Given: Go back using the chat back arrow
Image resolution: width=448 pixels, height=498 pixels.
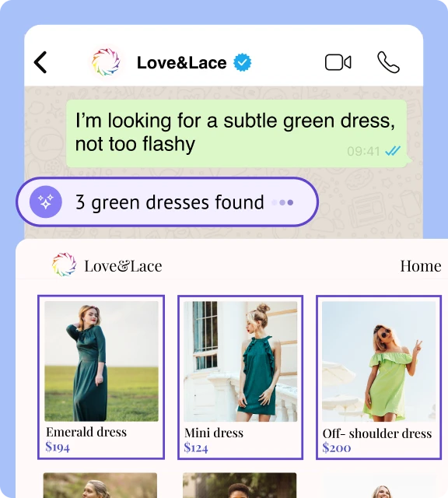Looking at the screenshot, I should (x=40, y=62).
